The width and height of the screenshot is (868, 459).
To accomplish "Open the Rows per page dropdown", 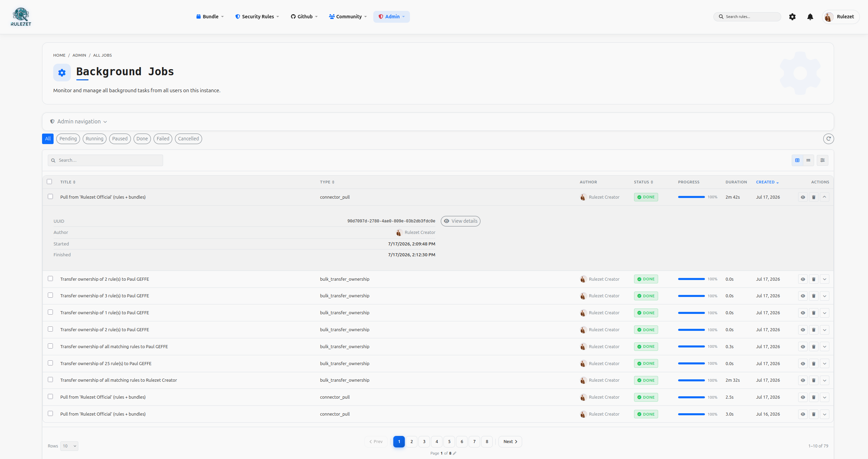I will tap(69, 446).
